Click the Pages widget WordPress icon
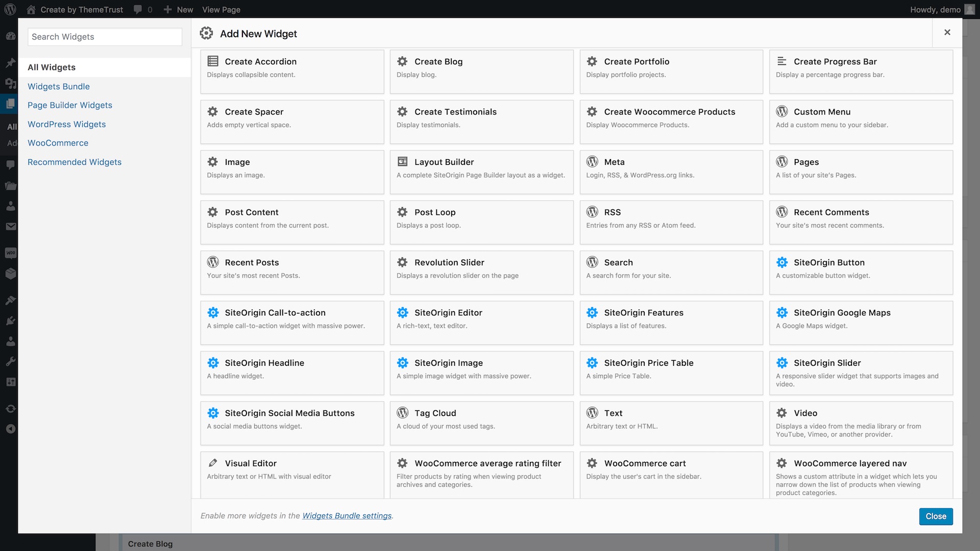The width and height of the screenshot is (980, 551). tap(781, 162)
